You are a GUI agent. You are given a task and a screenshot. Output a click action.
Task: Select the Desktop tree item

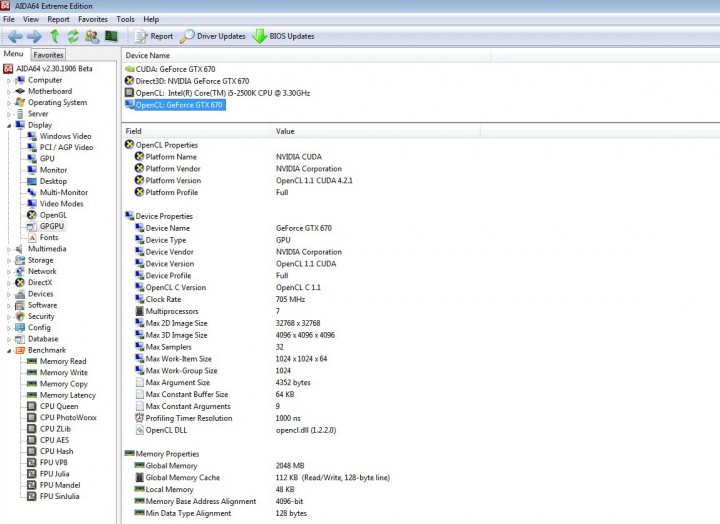[53, 181]
